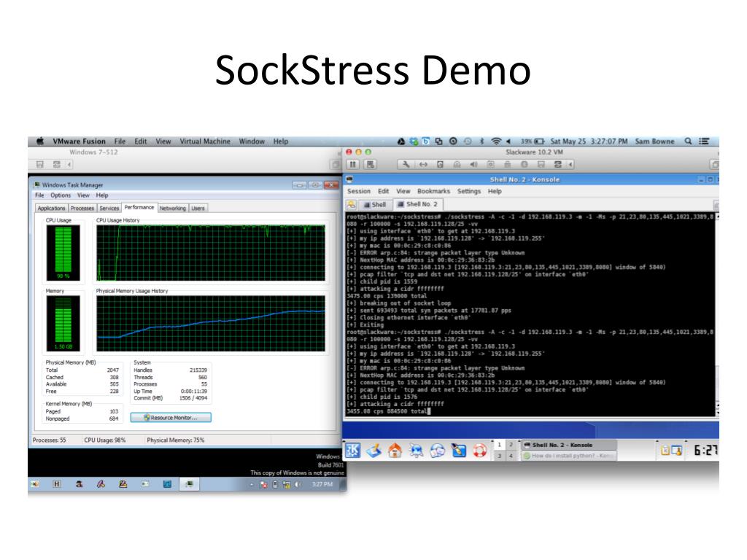Viewport: 747px width, 560px height.
Task: Click the Memory 1.50 GB meter
Action: (63, 323)
